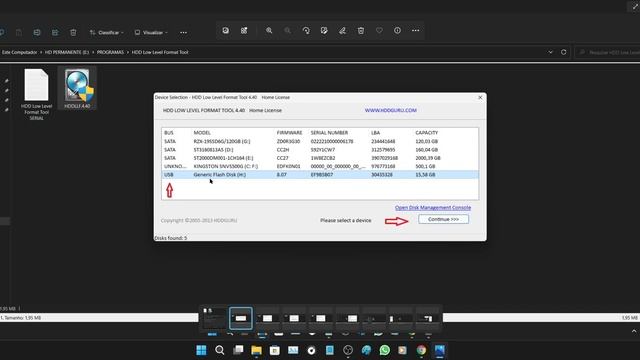
Task: Click the HD PERMANENTE (E:) breadcrumb
Action: pyautogui.click(x=67, y=52)
